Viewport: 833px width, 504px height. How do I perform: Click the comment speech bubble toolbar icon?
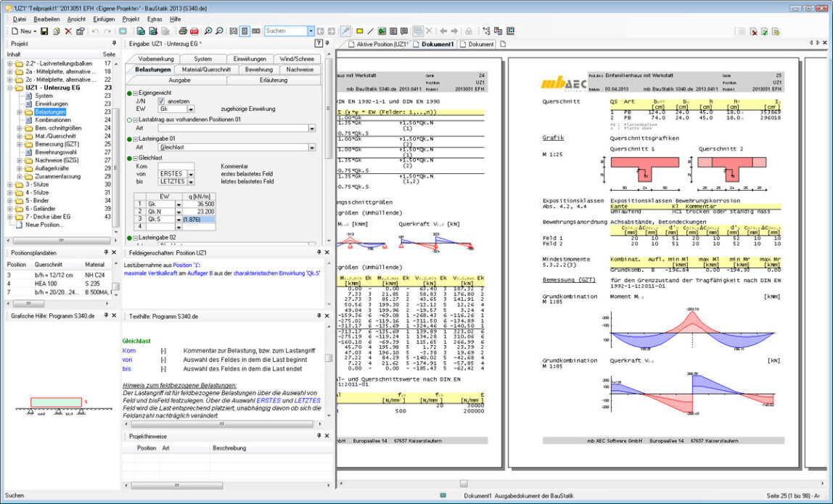404,31
